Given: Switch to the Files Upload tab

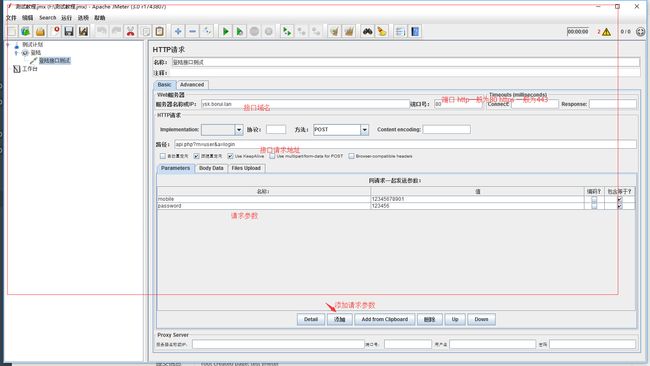Looking at the screenshot, I should [x=246, y=168].
